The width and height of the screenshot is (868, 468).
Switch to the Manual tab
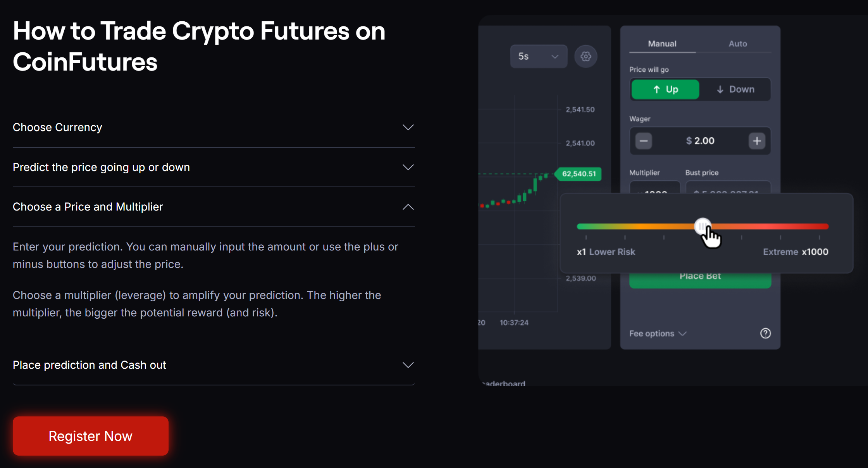tap(661, 43)
